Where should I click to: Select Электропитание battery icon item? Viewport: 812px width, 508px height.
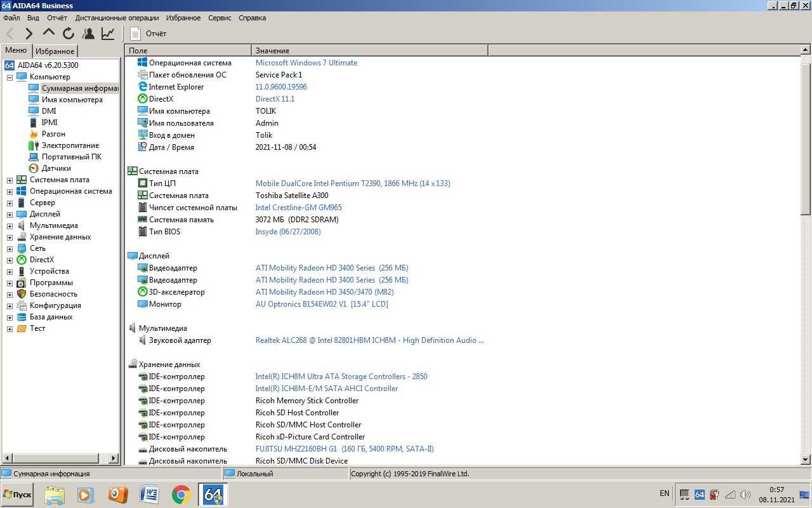click(34, 145)
